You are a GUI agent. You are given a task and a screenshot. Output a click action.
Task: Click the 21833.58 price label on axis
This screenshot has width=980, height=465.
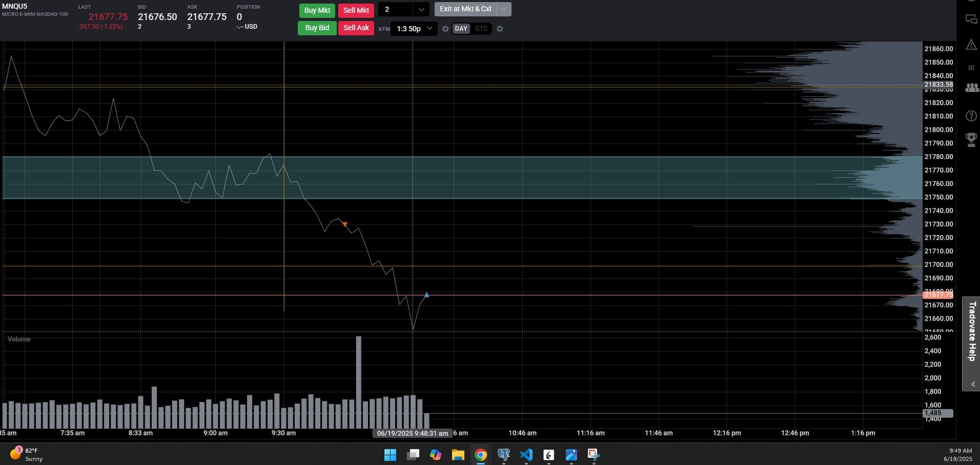(938, 84)
